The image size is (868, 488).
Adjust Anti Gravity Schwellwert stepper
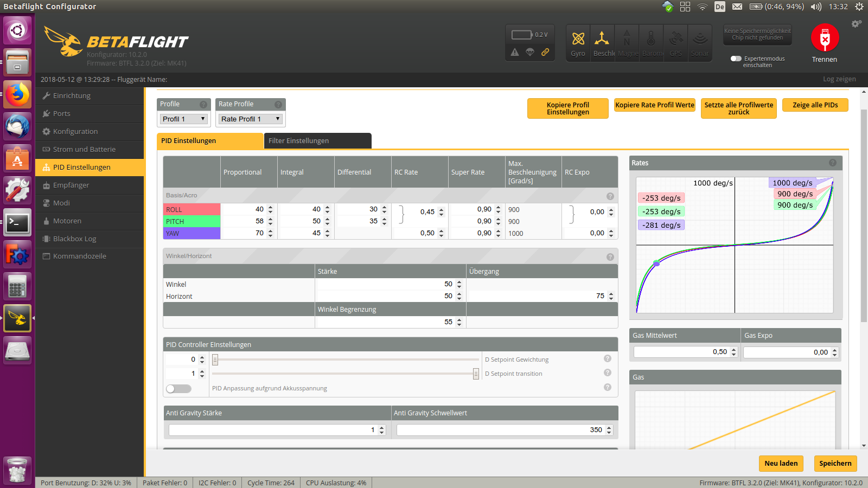609,430
